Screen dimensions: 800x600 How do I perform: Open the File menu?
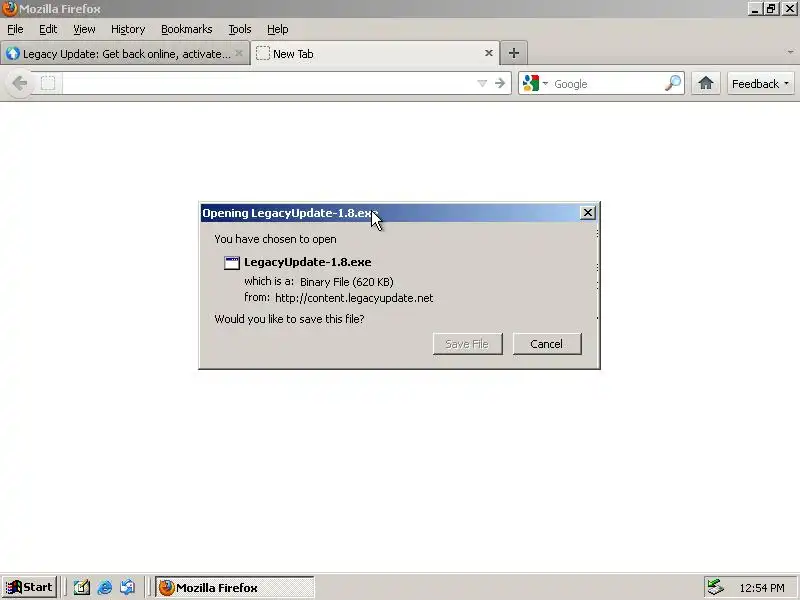15,29
